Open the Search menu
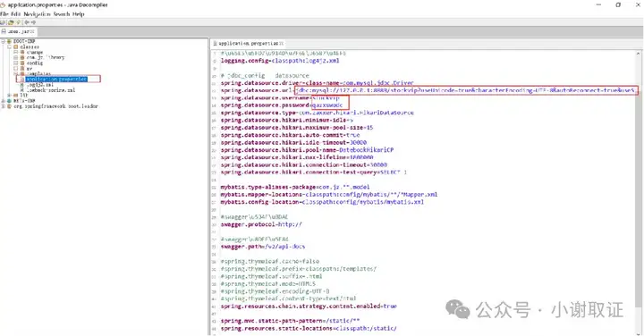Image resolution: width=644 pixels, height=336 pixels. (62, 14)
